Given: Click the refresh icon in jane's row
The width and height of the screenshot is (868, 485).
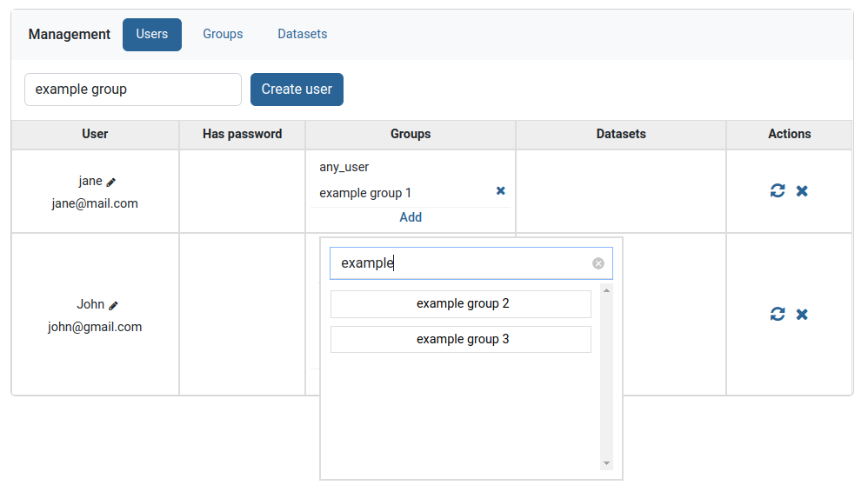Looking at the screenshot, I should pyautogui.click(x=778, y=190).
